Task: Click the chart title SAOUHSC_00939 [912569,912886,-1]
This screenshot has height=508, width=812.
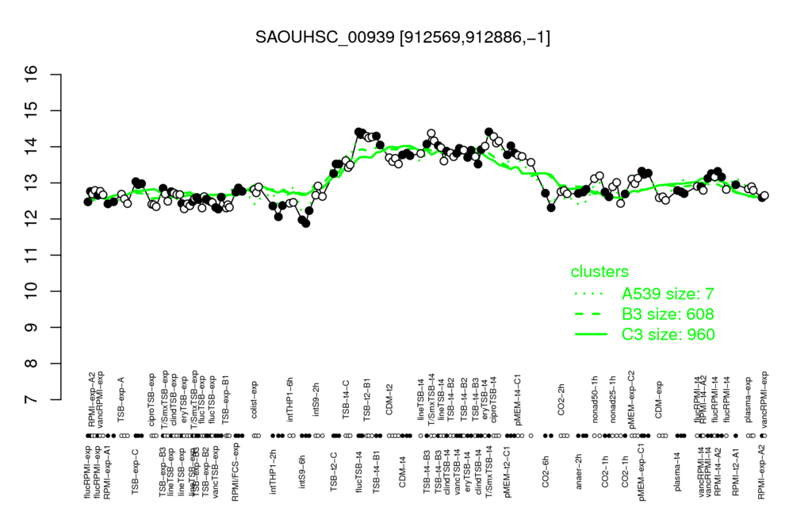Action: (403, 37)
